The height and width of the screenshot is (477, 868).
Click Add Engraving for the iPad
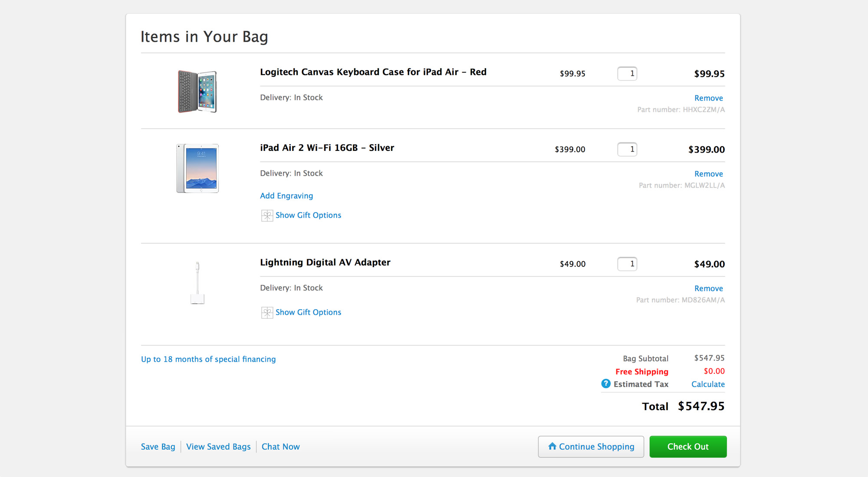(286, 196)
